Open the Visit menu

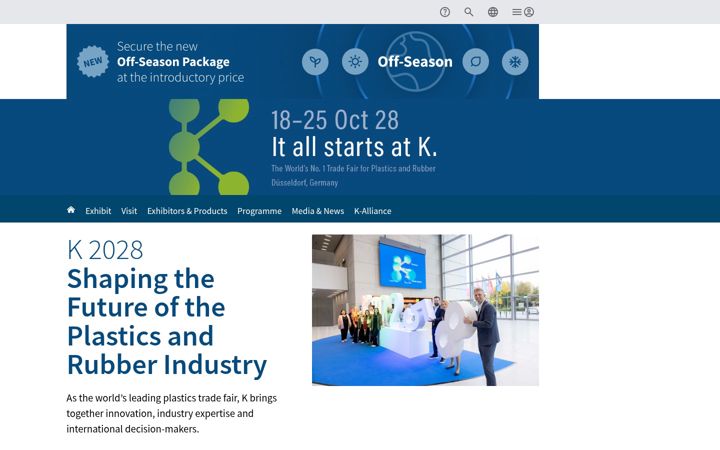click(x=129, y=211)
